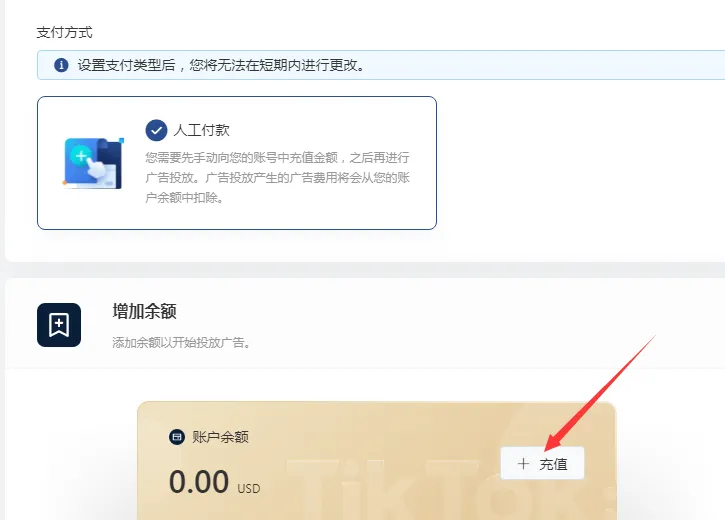Viewport: 725px width, 520px height.
Task: Click the plus icon on the 充值 button
Action: pos(523,464)
